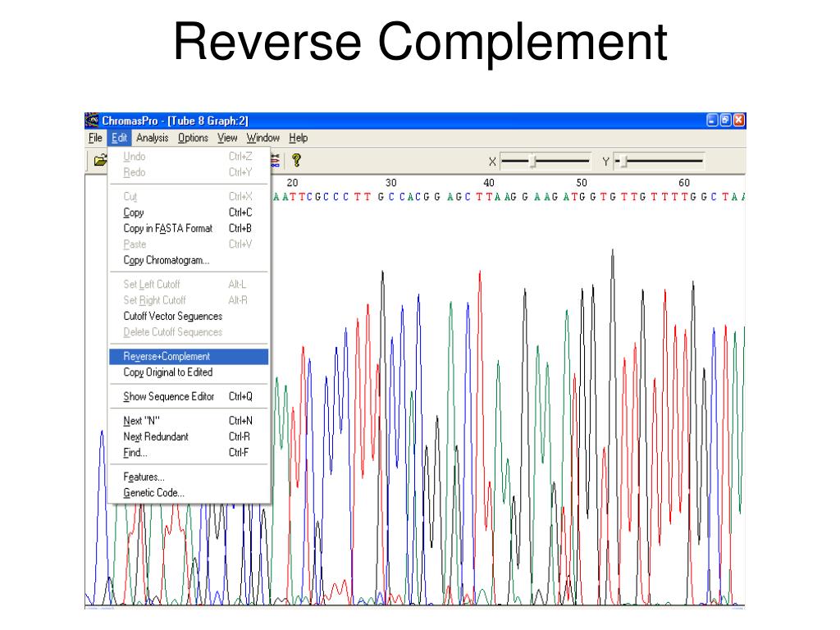Click the Reverse+Complement menu item
The height and width of the screenshot is (630, 840).
(189, 356)
